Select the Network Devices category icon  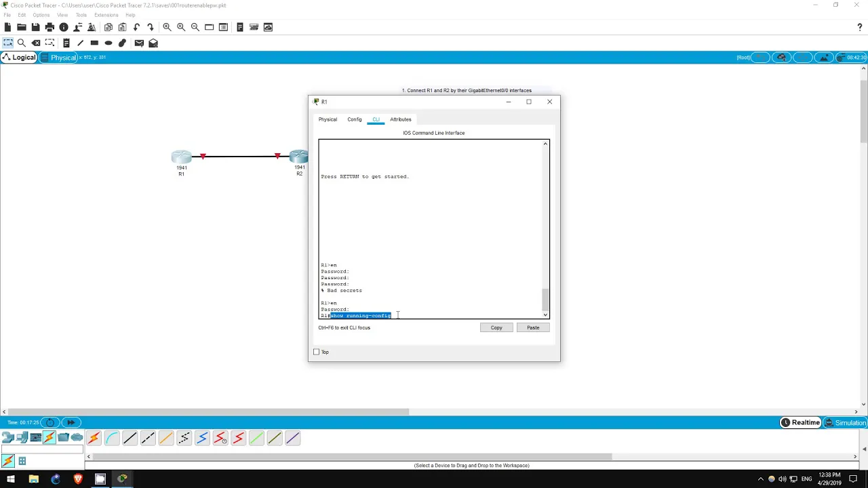[x=8, y=438]
